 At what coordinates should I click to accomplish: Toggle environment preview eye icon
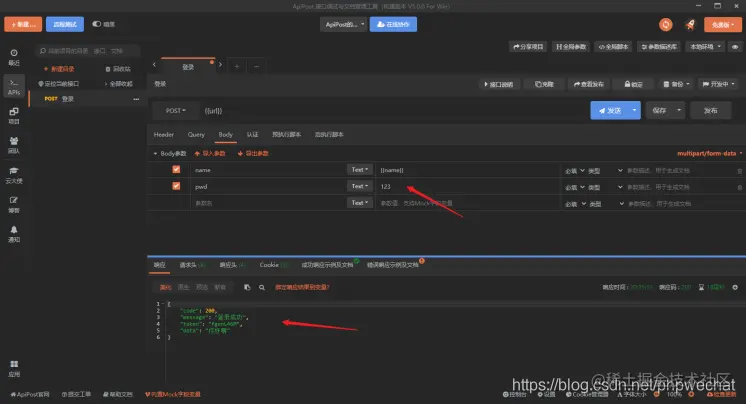[x=735, y=47]
